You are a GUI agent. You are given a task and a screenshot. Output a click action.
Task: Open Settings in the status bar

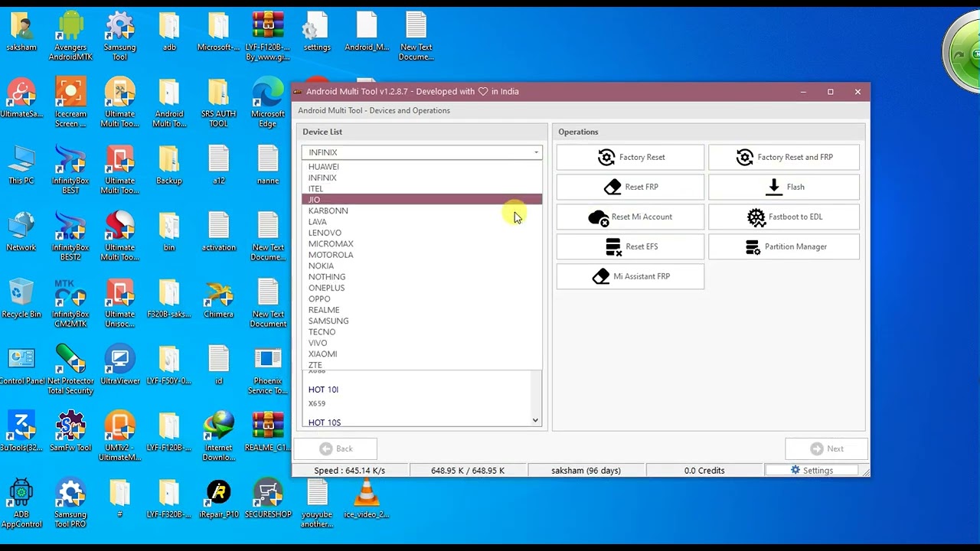tap(812, 471)
